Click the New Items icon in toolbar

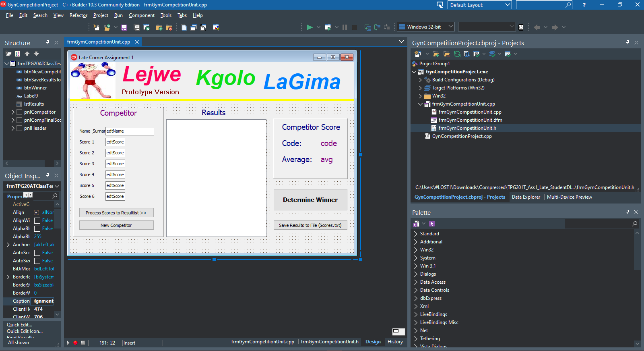click(x=96, y=27)
